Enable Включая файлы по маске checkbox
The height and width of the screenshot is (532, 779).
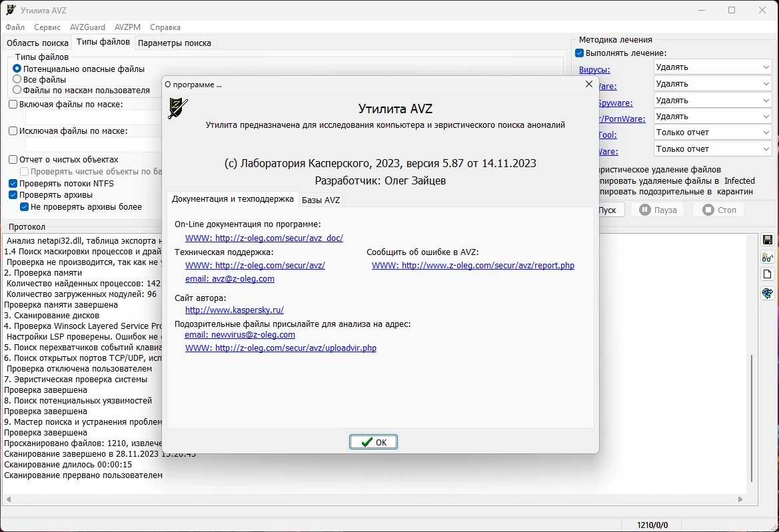[x=13, y=105]
